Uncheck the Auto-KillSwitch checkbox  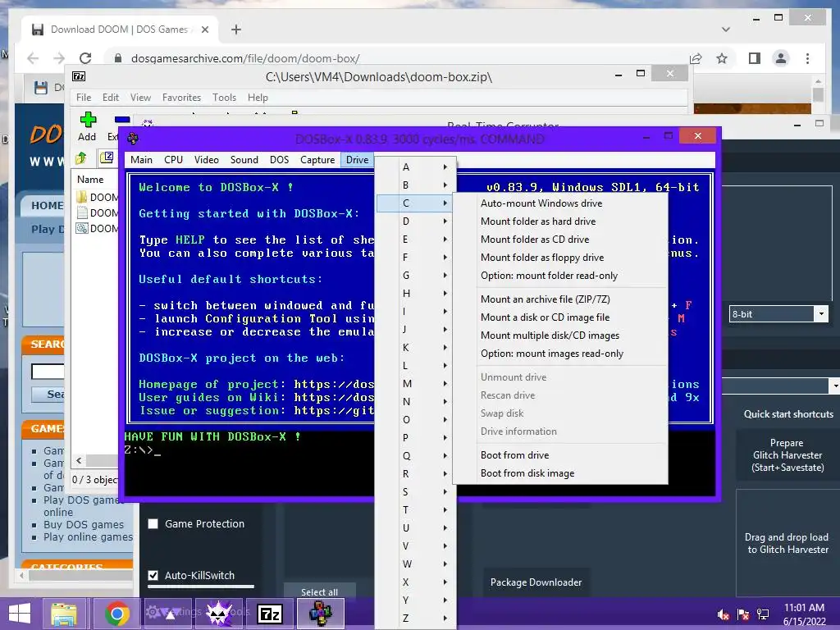[153, 575]
